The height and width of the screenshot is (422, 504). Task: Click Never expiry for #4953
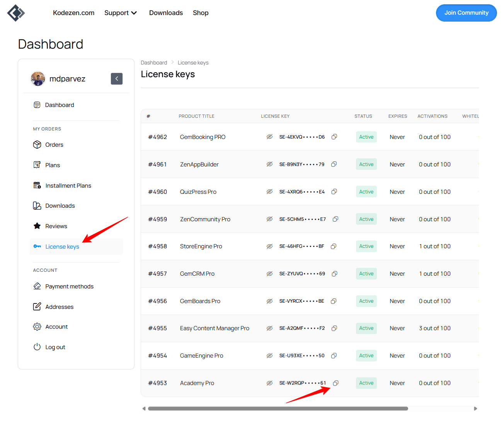point(397,383)
